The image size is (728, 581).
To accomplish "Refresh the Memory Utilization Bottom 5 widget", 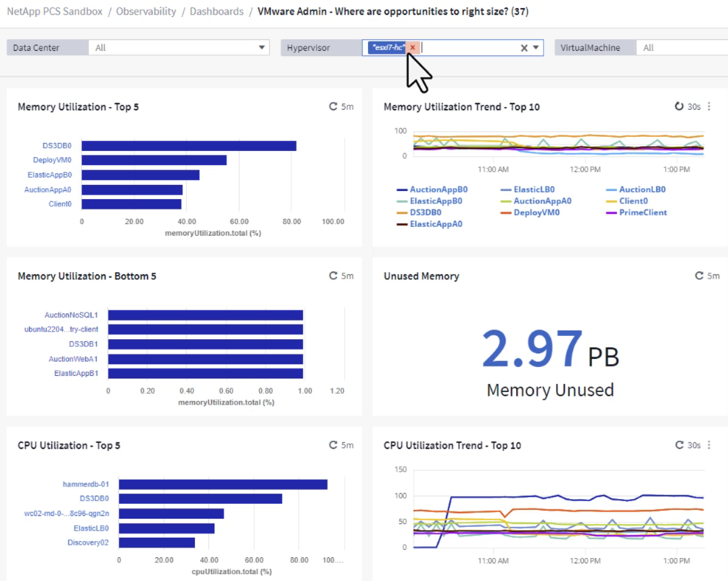I will pos(333,276).
